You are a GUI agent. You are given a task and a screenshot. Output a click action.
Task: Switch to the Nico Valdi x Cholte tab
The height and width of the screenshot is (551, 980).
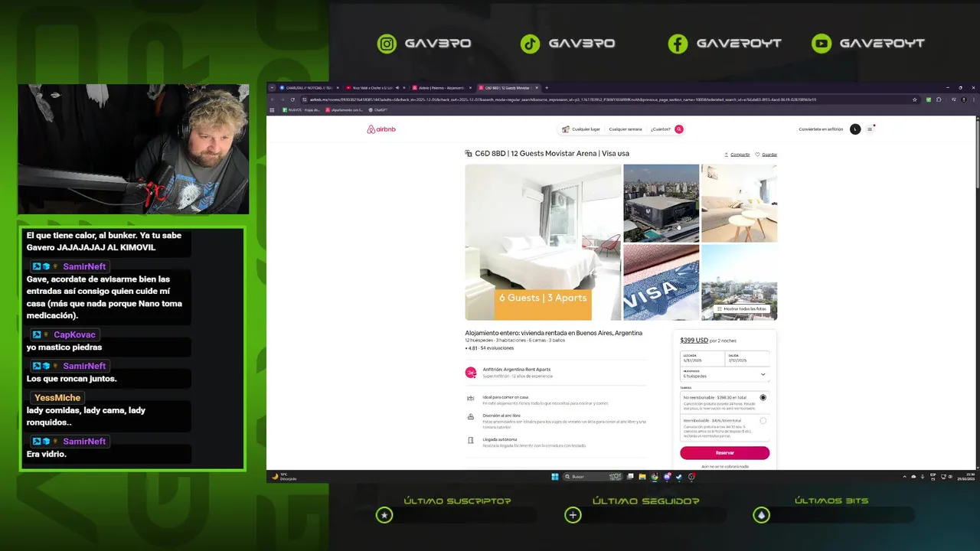coord(374,88)
